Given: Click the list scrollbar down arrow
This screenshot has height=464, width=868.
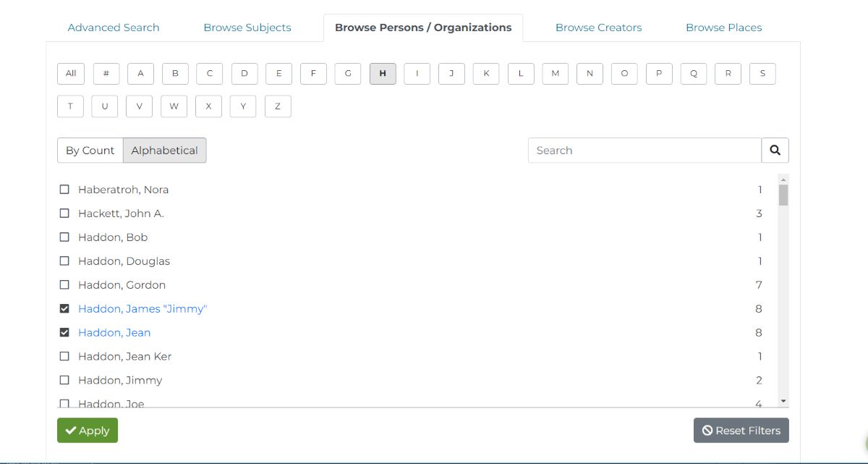Looking at the screenshot, I should tap(783, 401).
